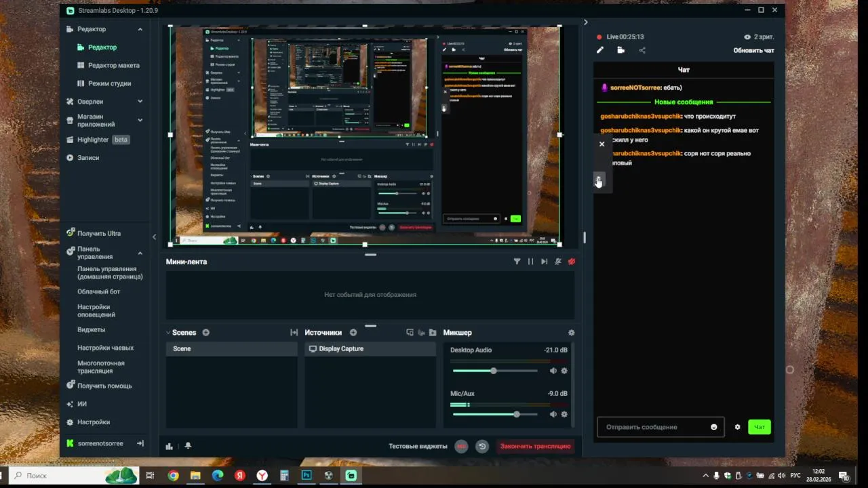Open Настройки settings in sidebar
Viewport: 868px width, 488px height.
tap(94, 422)
